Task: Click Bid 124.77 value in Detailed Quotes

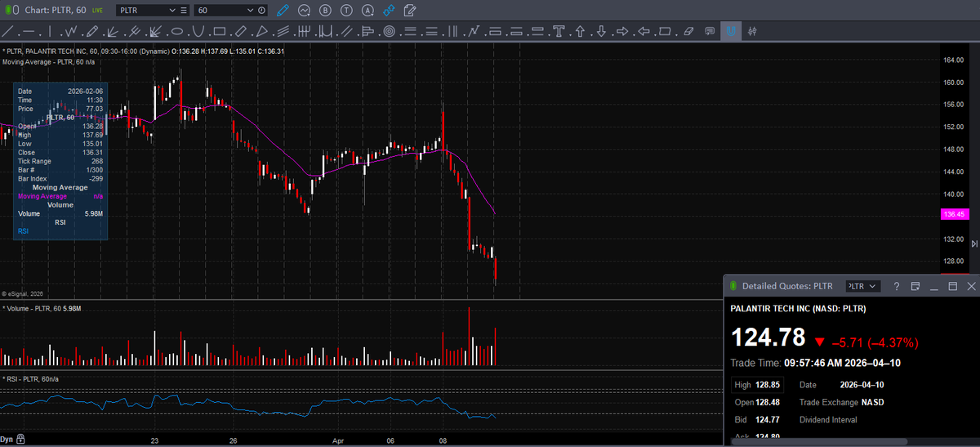Action: 768,420
